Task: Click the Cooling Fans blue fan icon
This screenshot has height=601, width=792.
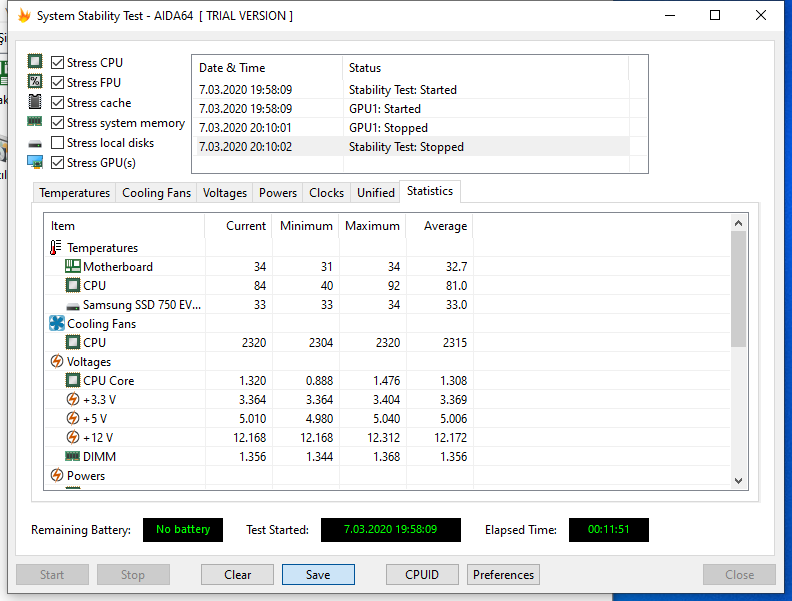Action: (x=57, y=323)
